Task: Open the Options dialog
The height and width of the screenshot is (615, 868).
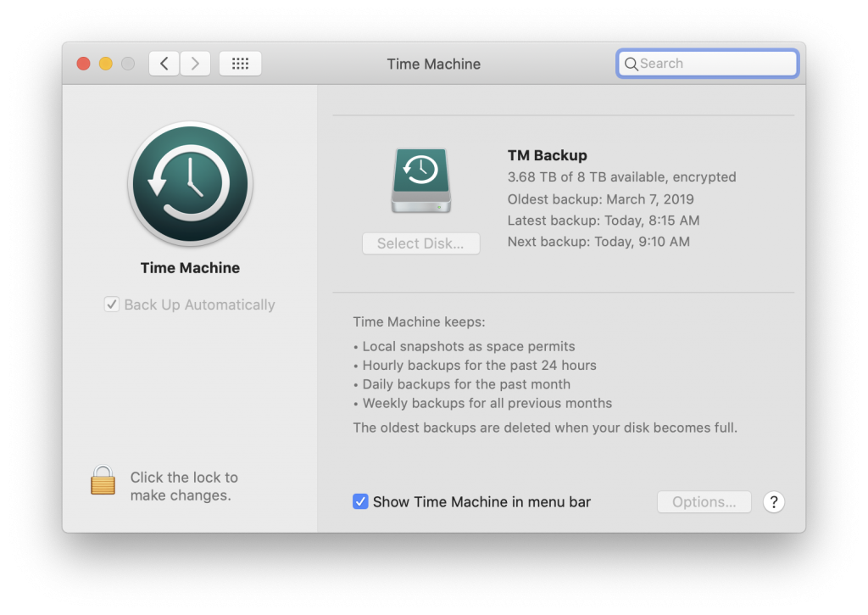Action: click(704, 501)
